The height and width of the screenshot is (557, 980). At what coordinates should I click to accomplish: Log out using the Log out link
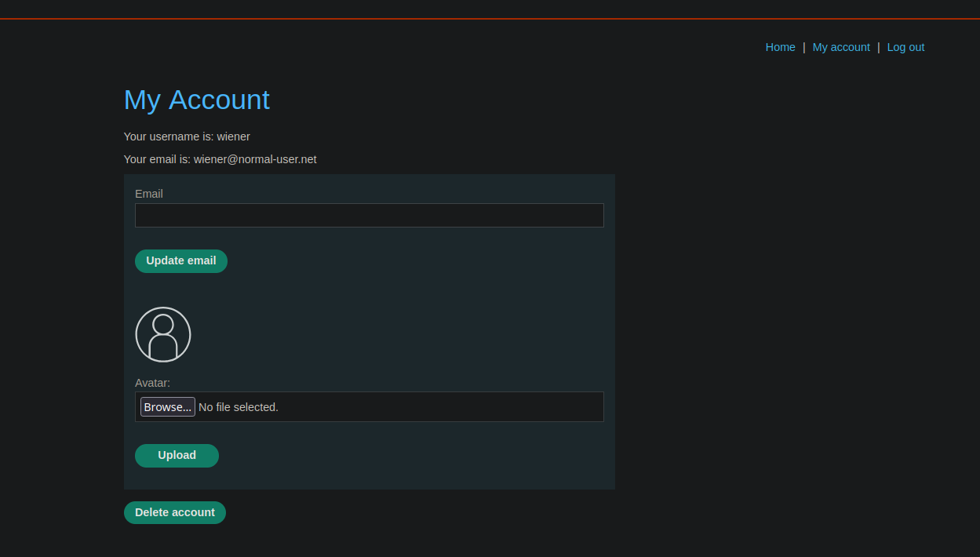[905, 47]
